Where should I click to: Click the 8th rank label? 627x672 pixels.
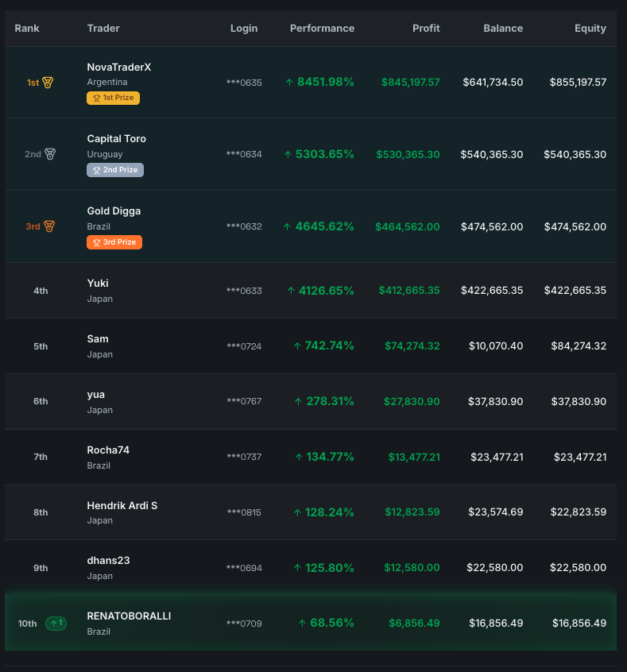coord(41,512)
